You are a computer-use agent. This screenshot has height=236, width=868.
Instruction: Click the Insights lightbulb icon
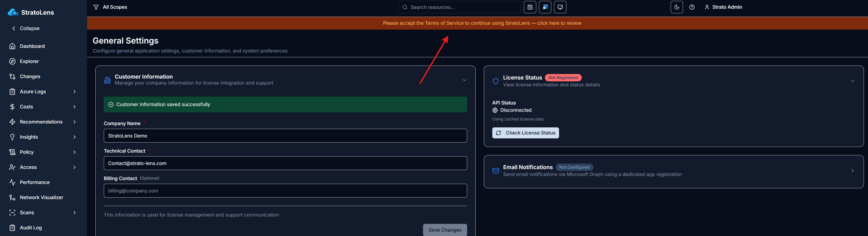tap(13, 137)
